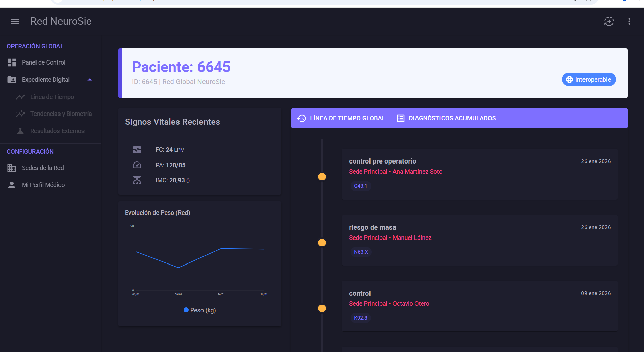Collapse the Expediente Digital submenu arrow
This screenshot has width=644, height=352.
pos(90,80)
